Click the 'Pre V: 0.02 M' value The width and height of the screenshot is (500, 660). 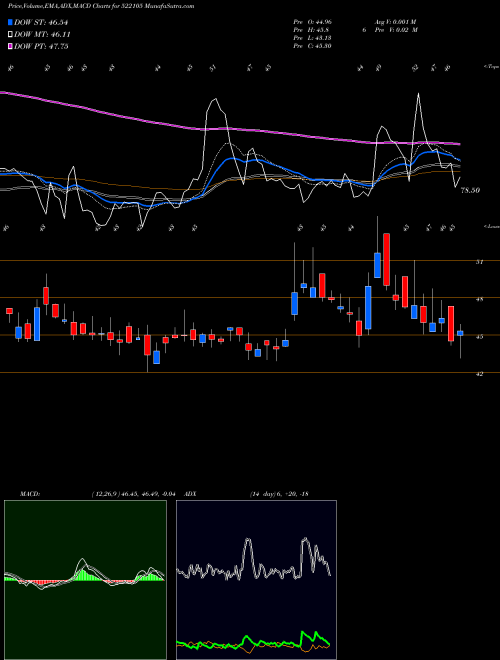[x=397, y=30]
